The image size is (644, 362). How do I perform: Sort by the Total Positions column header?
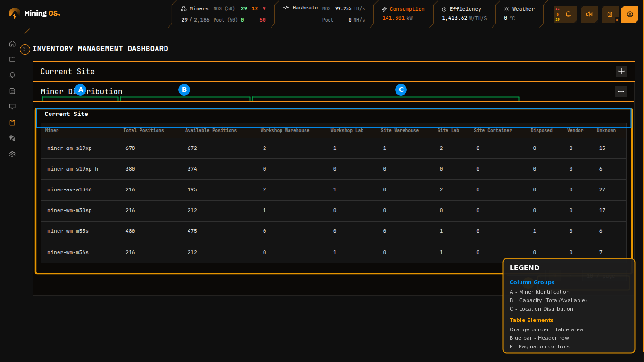pyautogui.click(x=143, y=130)
